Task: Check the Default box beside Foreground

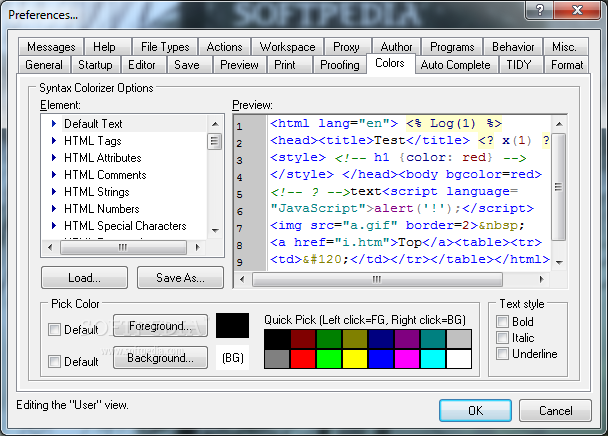Action: [x=54, y=330]
